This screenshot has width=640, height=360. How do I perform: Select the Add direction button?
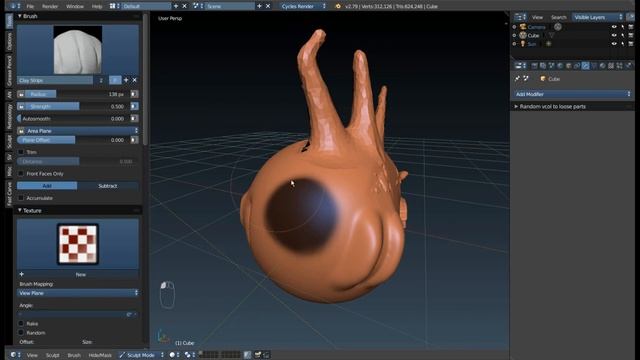point(47,186)
